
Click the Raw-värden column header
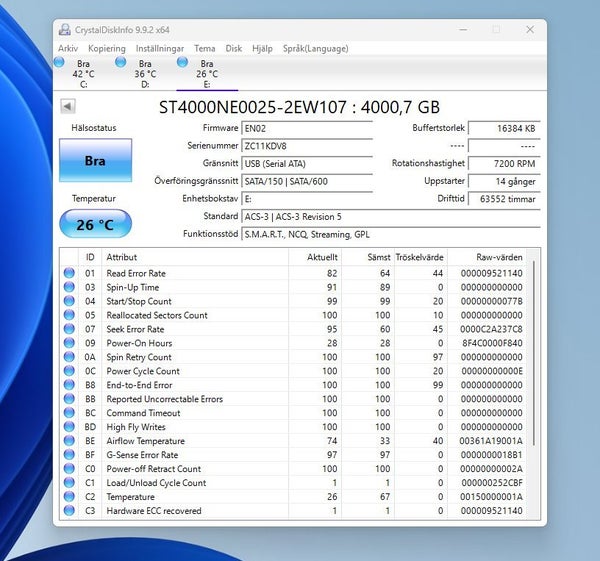pos(488,257)
